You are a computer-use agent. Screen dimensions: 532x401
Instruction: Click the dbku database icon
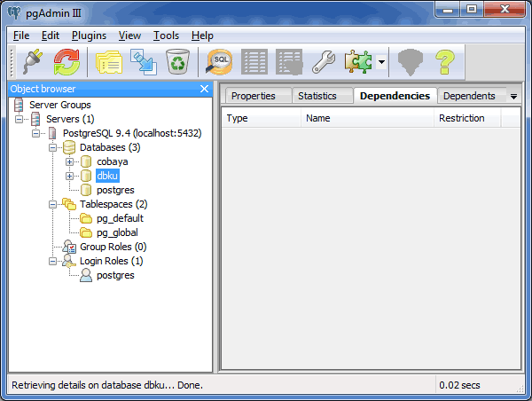point(86,176)
